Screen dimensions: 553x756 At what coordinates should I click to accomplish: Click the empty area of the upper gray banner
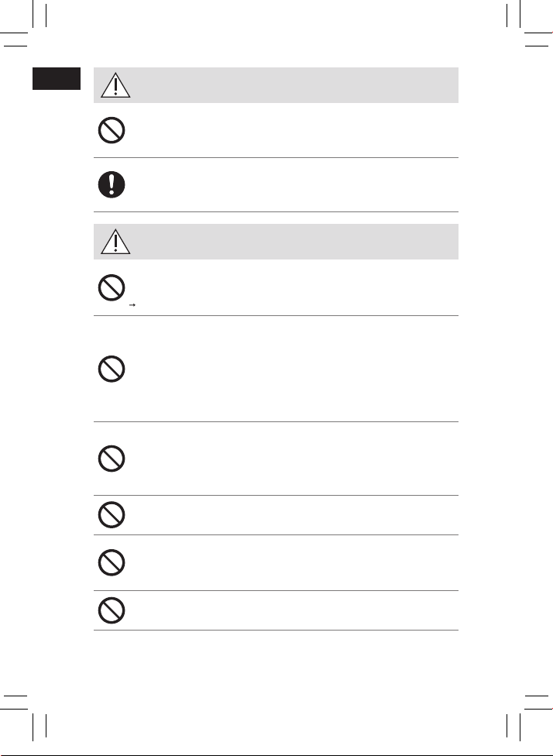pos(294,85)
